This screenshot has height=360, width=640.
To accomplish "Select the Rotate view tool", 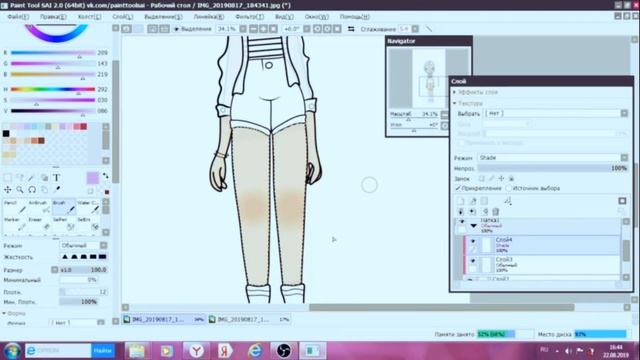I will point(32,190).
